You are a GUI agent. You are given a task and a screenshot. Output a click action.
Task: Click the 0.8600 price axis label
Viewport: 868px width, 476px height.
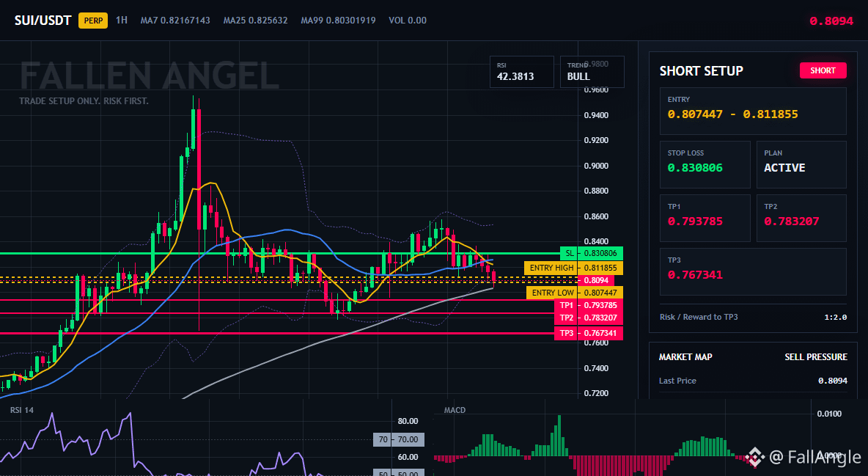coord(596,216)
